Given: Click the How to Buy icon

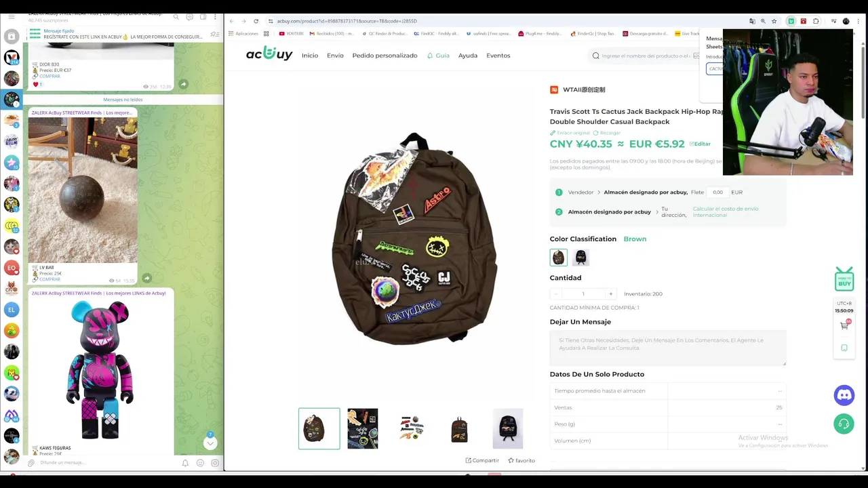Looking at the screenshot, I should point(844,279).
